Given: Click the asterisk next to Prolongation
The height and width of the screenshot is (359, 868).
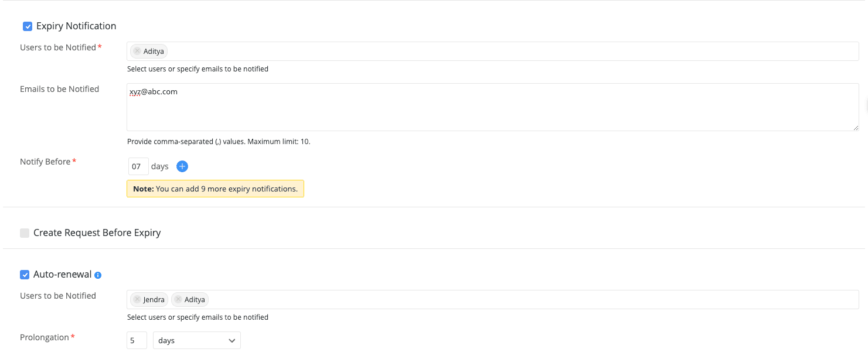Looking at the screenshot, I should click(73, 337).
